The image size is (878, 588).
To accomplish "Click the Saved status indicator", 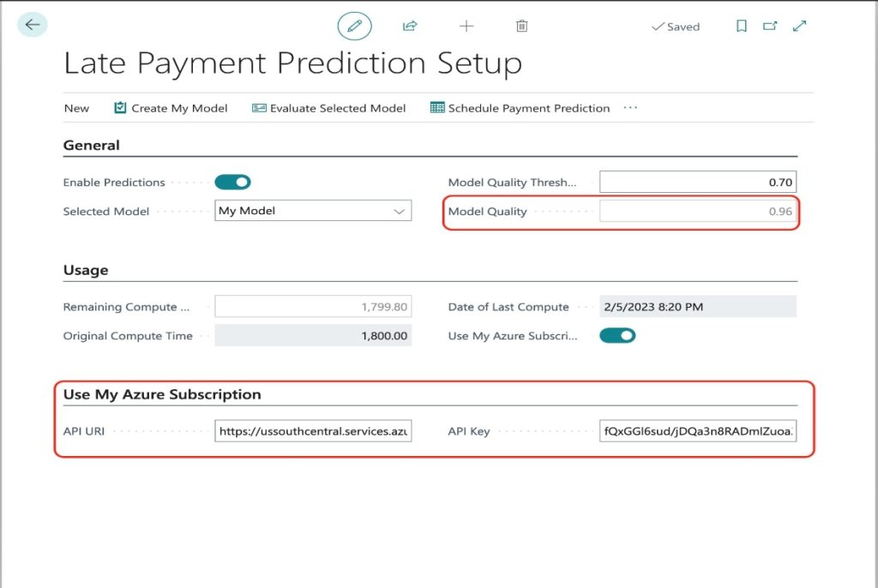I will [x=676, y=27].
